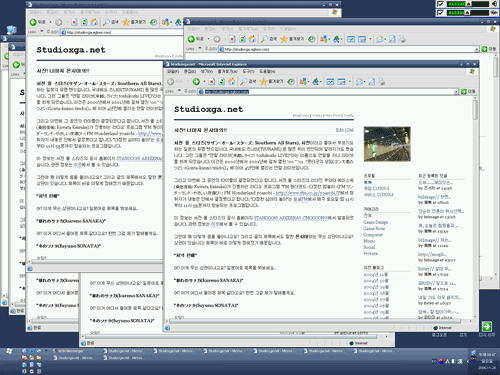The image size is (500, 375).
Task: Click Home icon in the front browser toolbar
Action: (232, 82)
